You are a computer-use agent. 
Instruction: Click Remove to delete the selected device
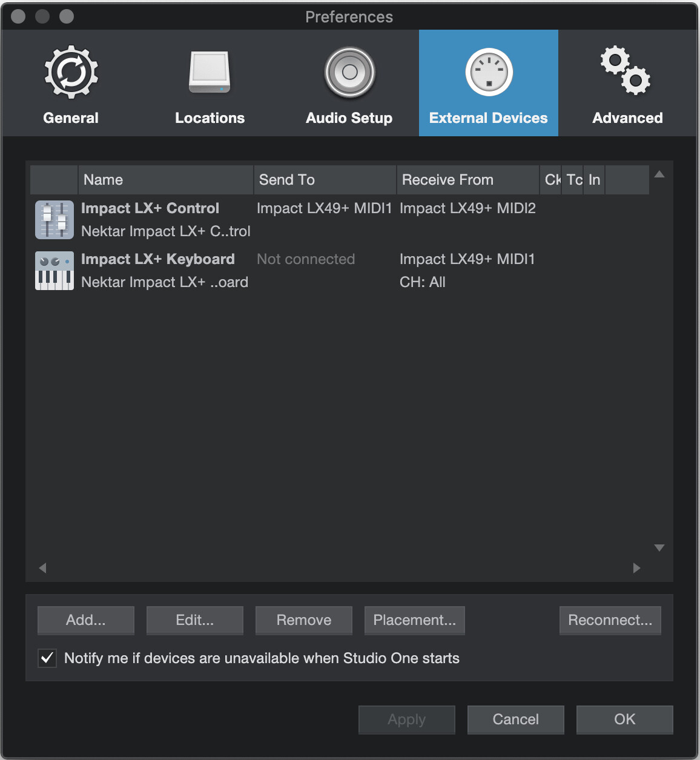point(303,620)
